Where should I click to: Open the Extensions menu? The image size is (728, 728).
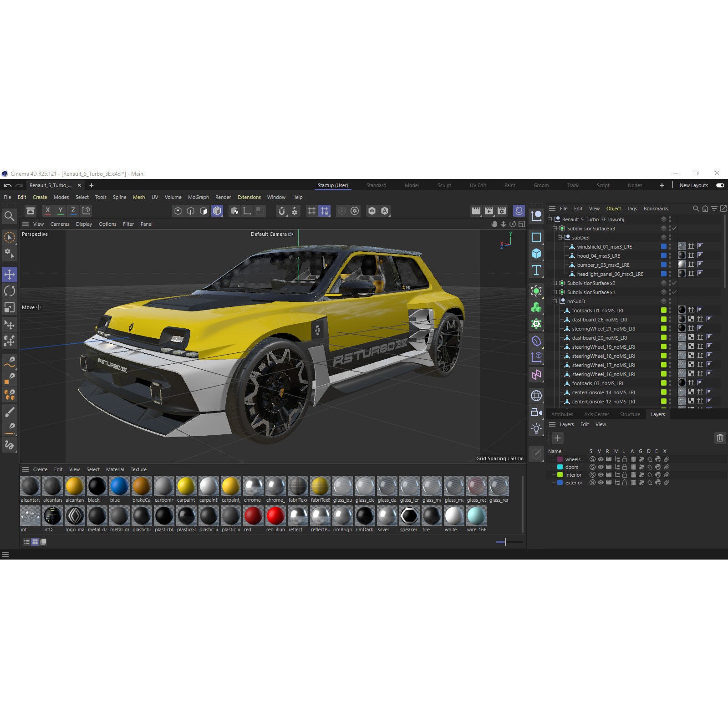tap(249, 197)
